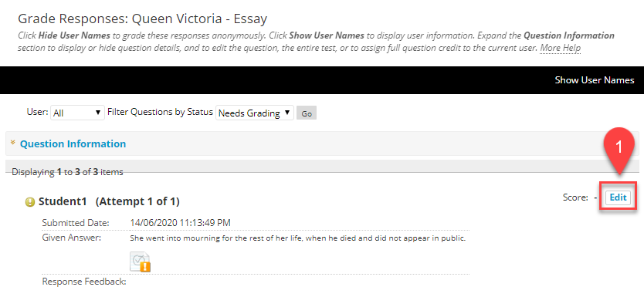Click the Grade Responses: Queen Victoria - Essay title

pyautogui.click(x=143, y=19)
